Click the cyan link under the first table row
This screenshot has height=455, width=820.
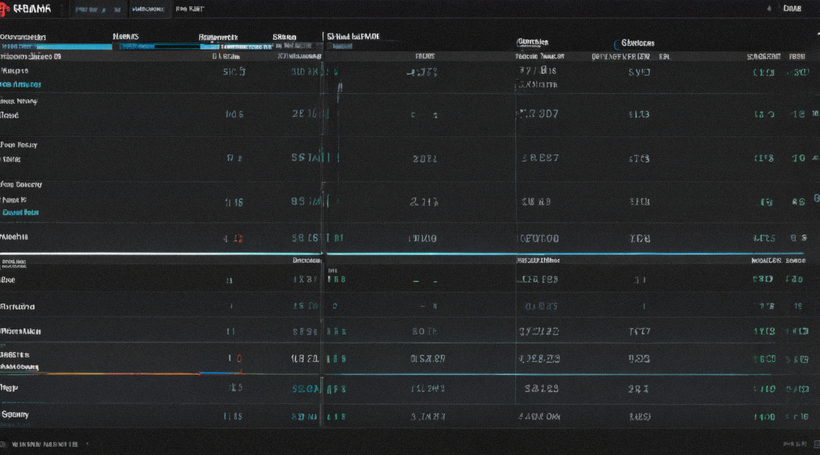click(x=21, y=84)
